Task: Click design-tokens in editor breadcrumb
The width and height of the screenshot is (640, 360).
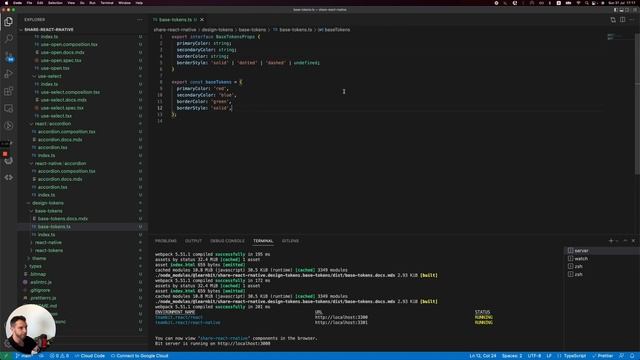Action: pos(217,30)
